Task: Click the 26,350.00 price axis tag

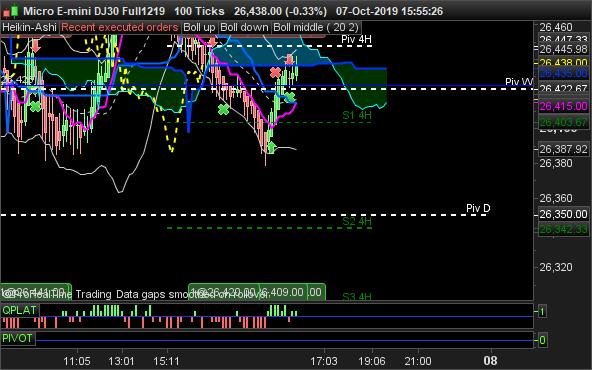Action: (x=563, y=214)
